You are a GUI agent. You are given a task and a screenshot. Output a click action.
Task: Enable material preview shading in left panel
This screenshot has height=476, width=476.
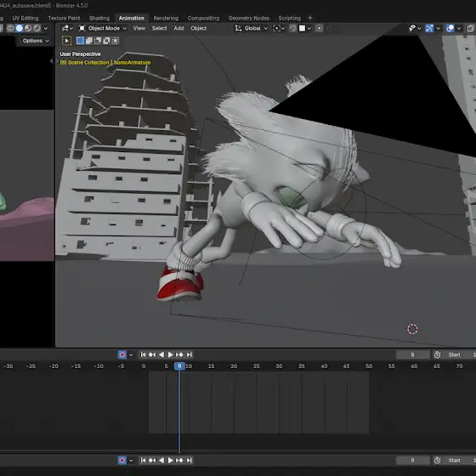(28, 28)
